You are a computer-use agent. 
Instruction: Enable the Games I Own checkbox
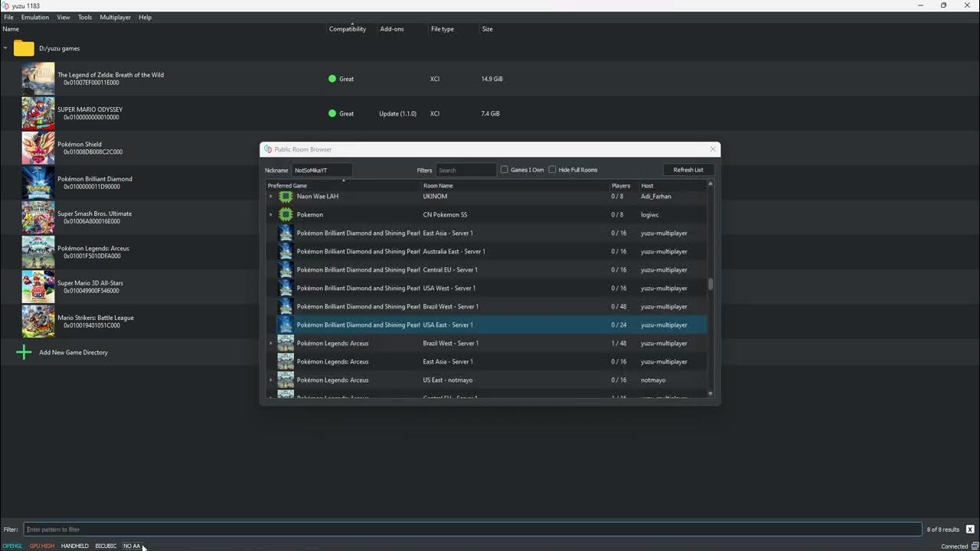click(x=505, y=170)
